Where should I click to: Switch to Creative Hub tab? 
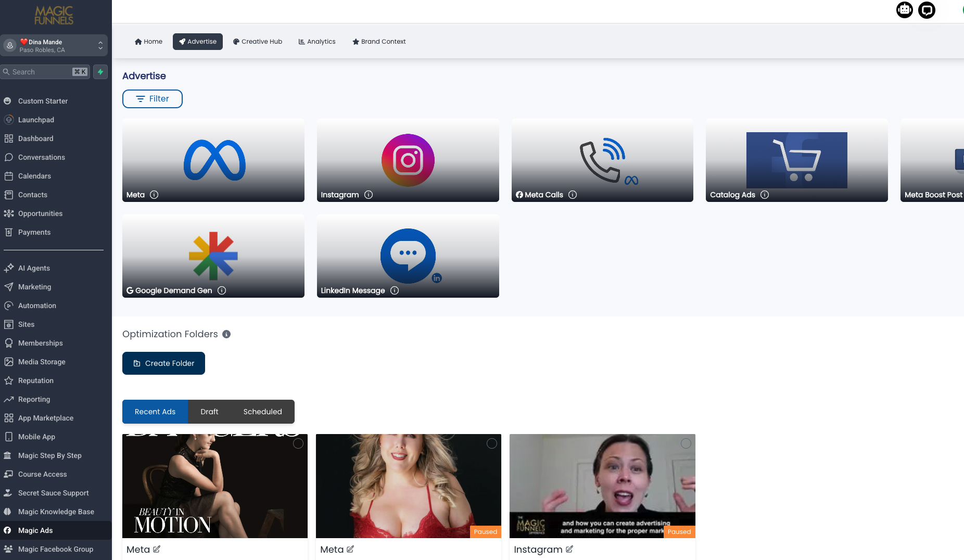click(x=258, y=42)
